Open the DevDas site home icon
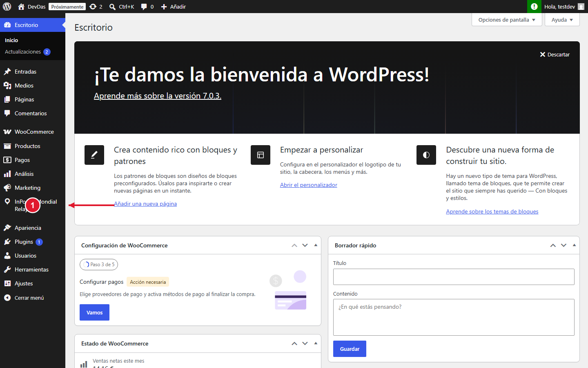 point(21,7)
